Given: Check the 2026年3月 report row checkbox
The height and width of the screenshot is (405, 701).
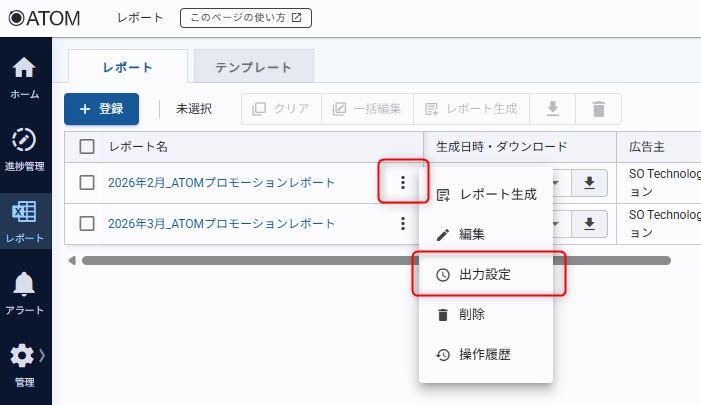Looking at the screenshot, I should pos(87,223).
